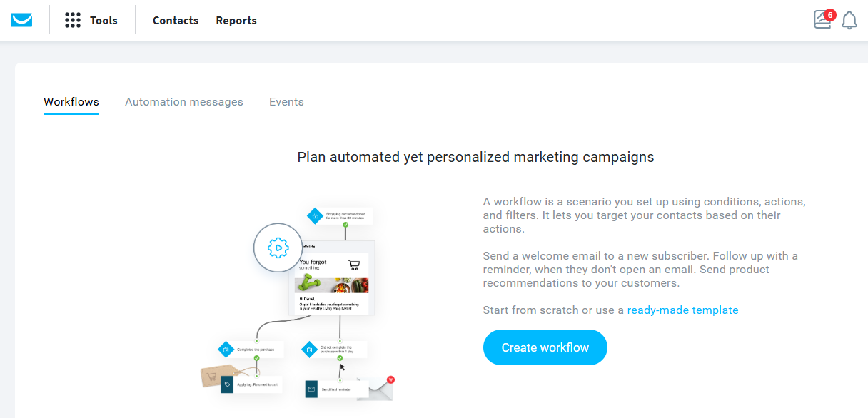Click the shopping cart icon in the email preview
Viewport: 868px width, 418px height.
pos(355,264)
